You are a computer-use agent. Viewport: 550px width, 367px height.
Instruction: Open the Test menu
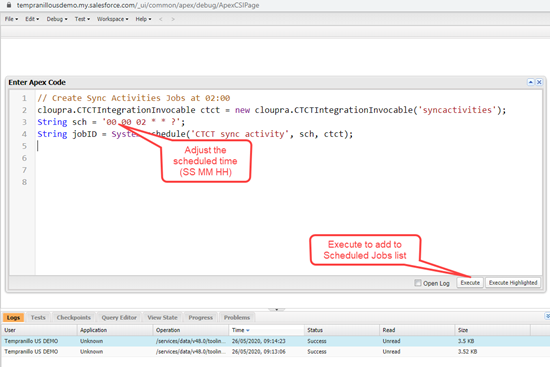point(82,19)
